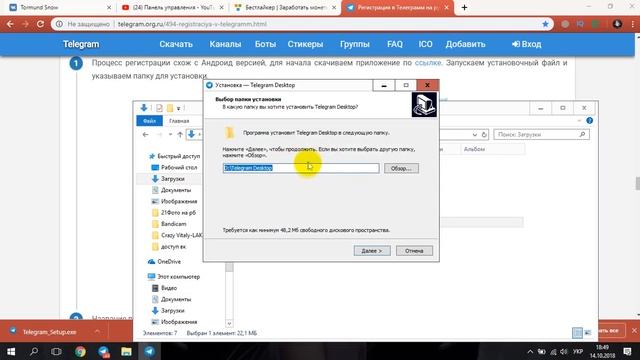Click Explorer search box Поиск: Загрузки
This screenshot has height=360, width=640.
[541, 134]
